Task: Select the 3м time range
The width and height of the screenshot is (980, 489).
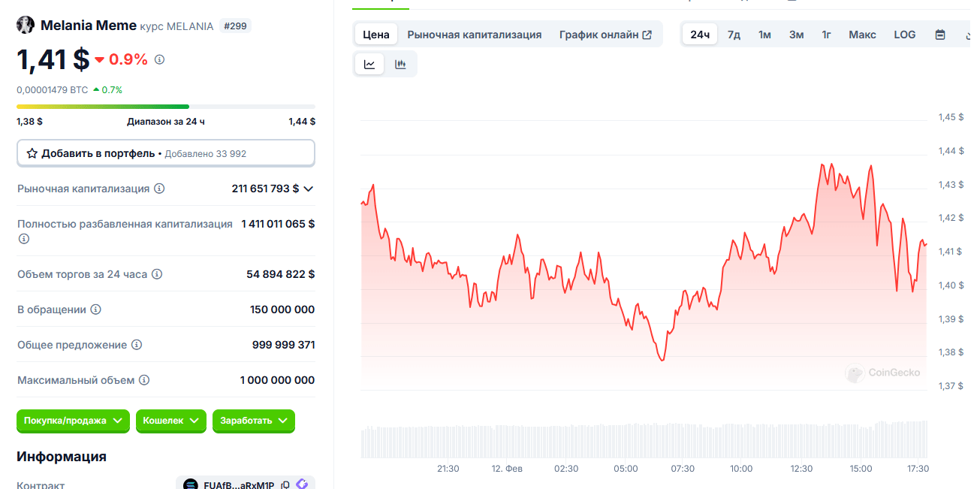Action: coord(797,35)
